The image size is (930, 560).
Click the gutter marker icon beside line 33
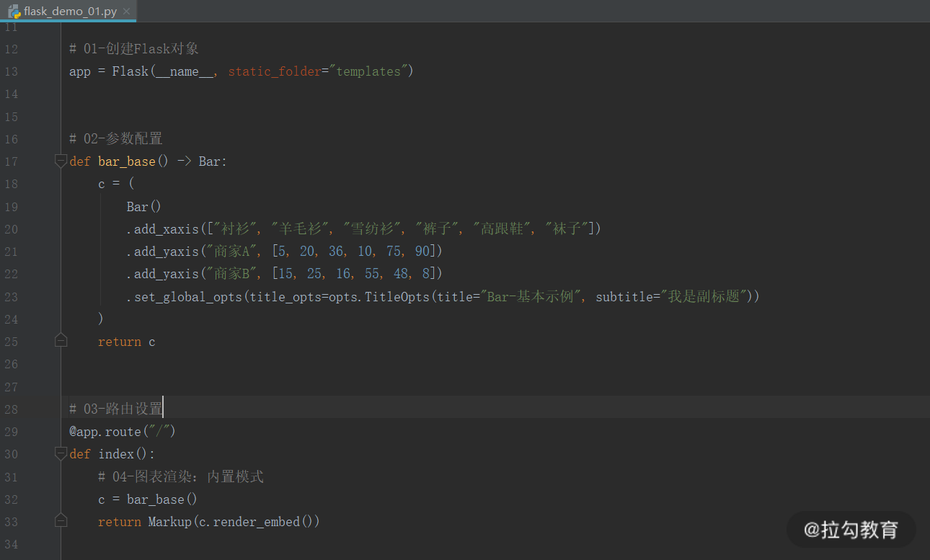pos(61,520)
